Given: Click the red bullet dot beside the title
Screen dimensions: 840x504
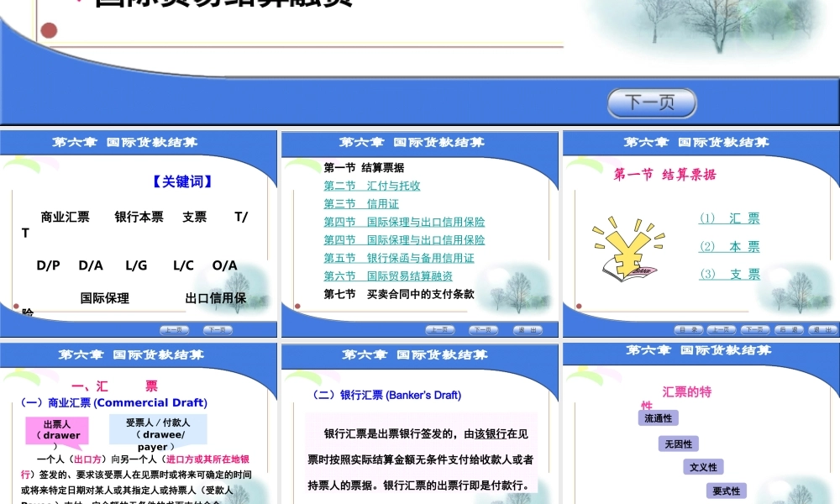Looking at the screenshot, I should 49,29.
